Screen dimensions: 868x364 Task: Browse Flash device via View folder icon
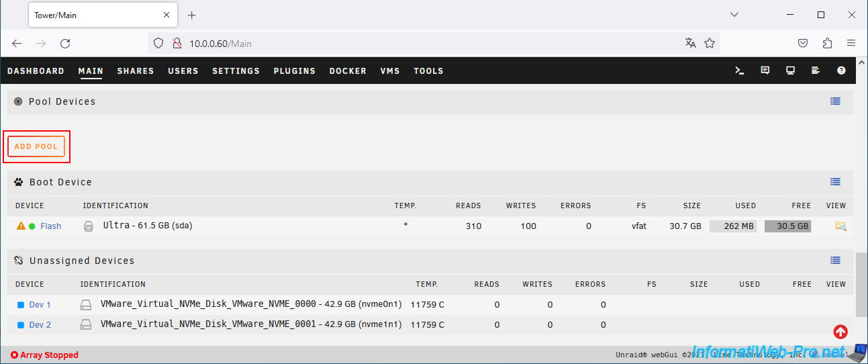(840, 226)
